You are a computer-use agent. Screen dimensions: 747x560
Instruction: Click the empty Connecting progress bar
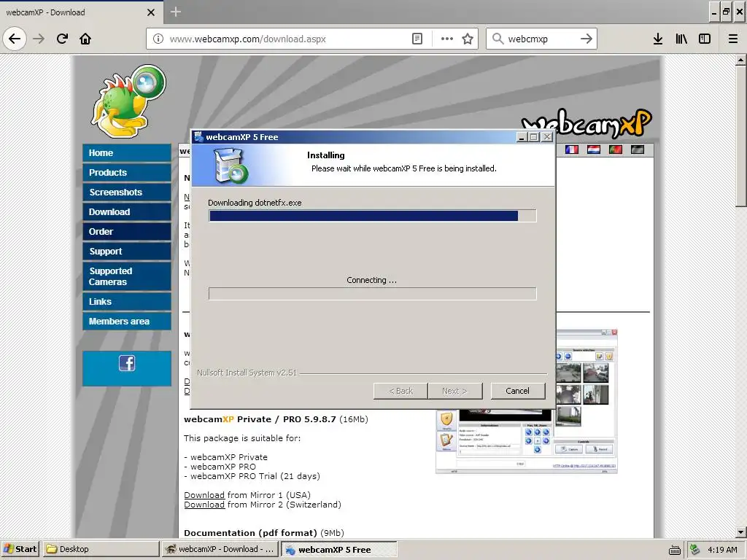click(x=373, y=293)
